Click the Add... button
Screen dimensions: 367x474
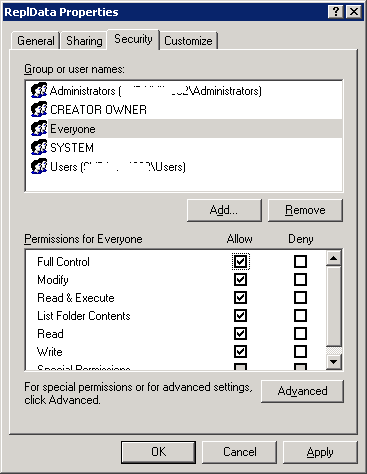(x=224, y=210)
